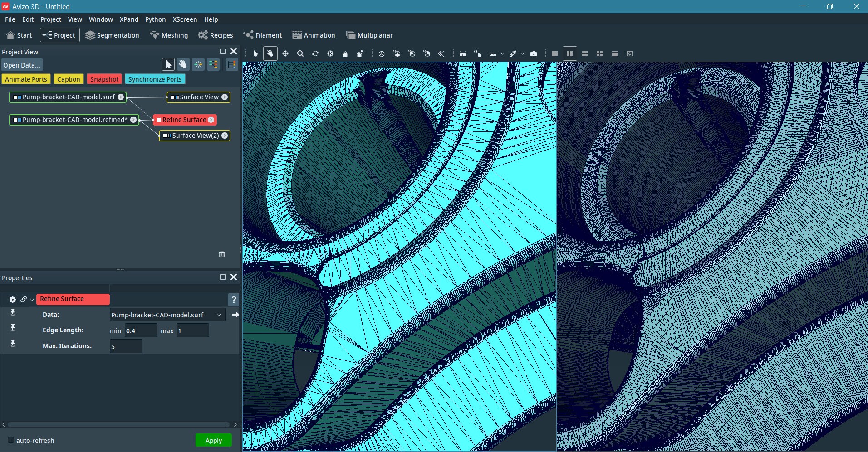Open the color picker dropdown arrow
868x452 pixels.
click(x=523, y=53)
